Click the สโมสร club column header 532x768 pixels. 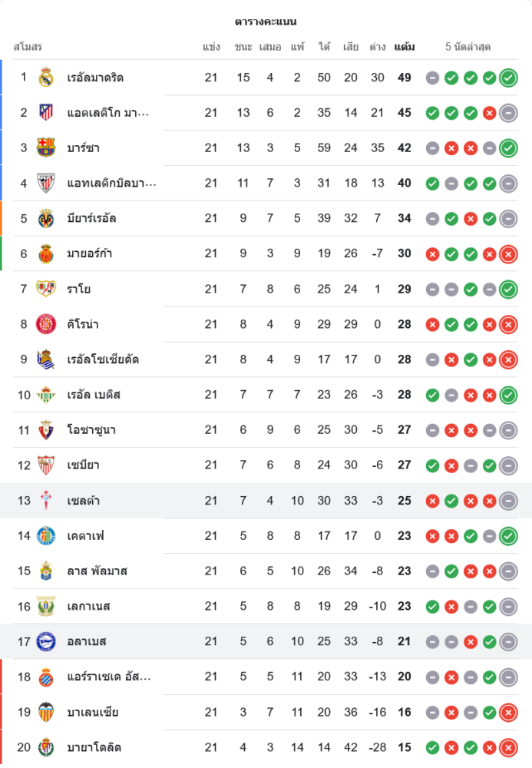28,47
